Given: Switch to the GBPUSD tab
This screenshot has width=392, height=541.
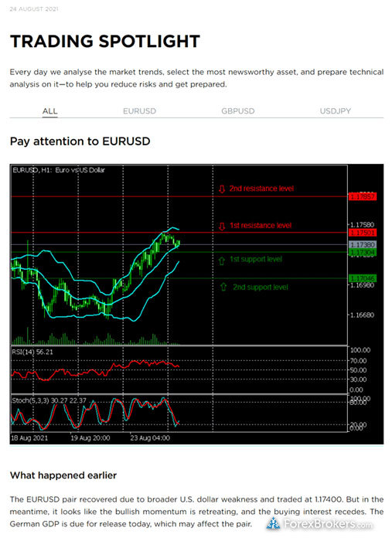Looking at the screenshot, I should 238,111.
